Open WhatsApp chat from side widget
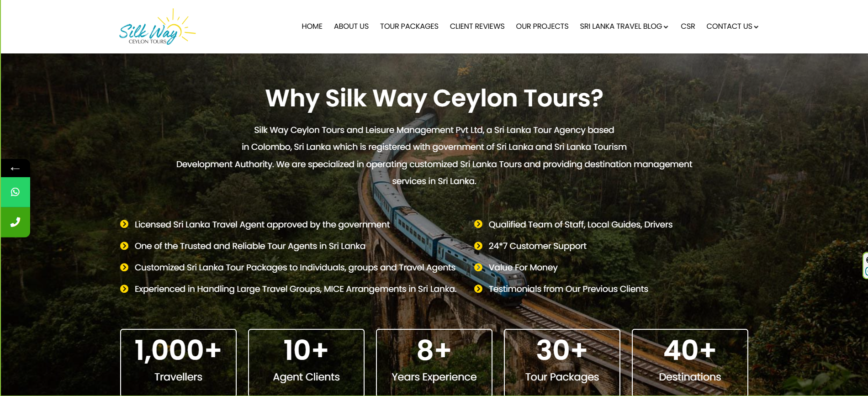 tap(15, 192)
